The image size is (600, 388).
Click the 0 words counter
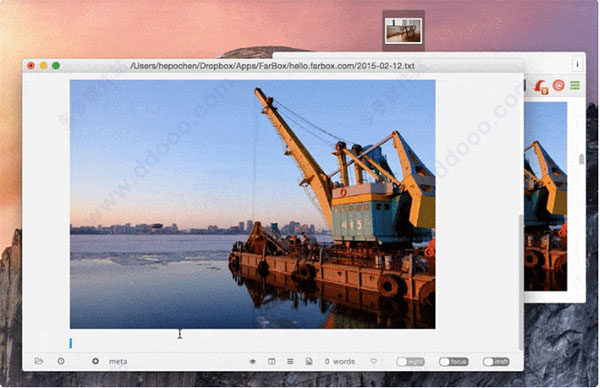coord(340,362)
